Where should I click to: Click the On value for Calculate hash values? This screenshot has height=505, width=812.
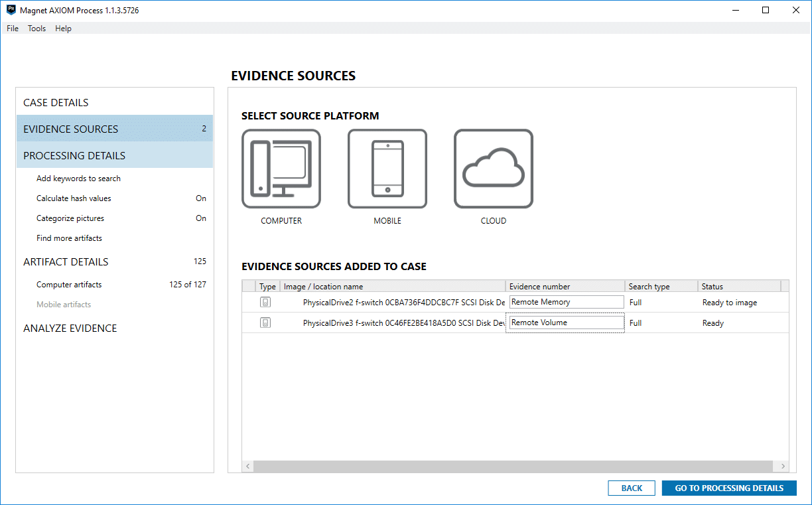(201, 198)
